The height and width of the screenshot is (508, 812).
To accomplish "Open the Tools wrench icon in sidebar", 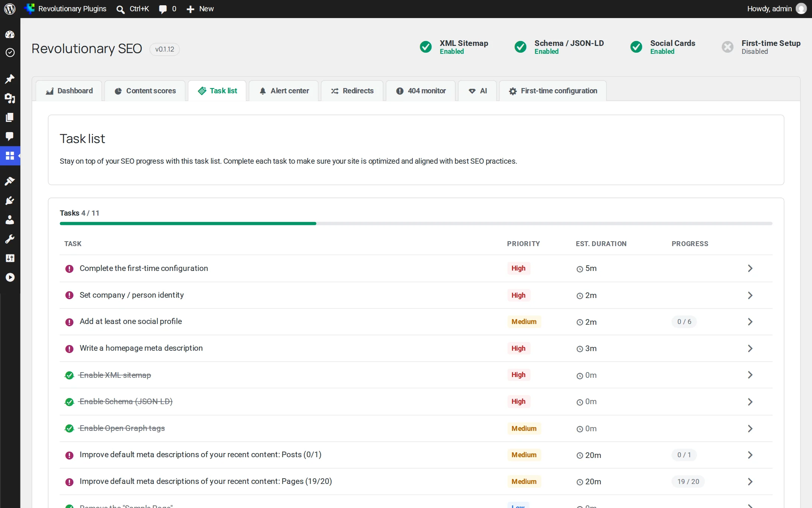I will tap(10, 239).
